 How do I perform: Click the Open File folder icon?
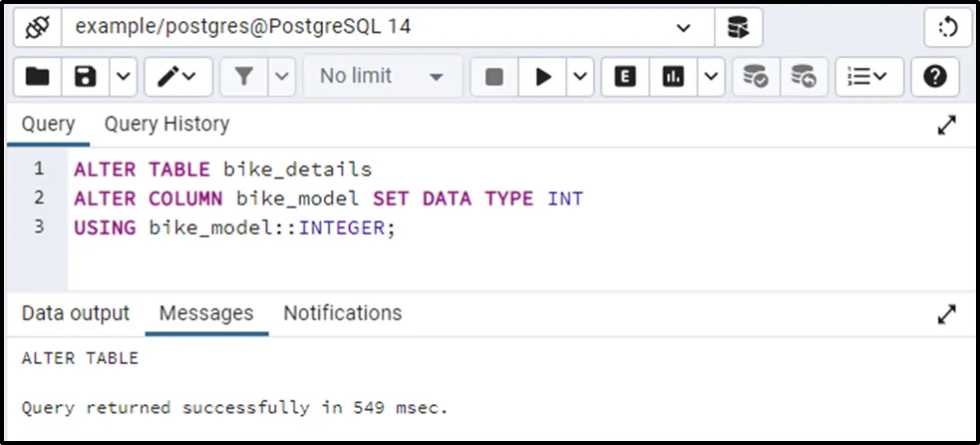[37, 76]
